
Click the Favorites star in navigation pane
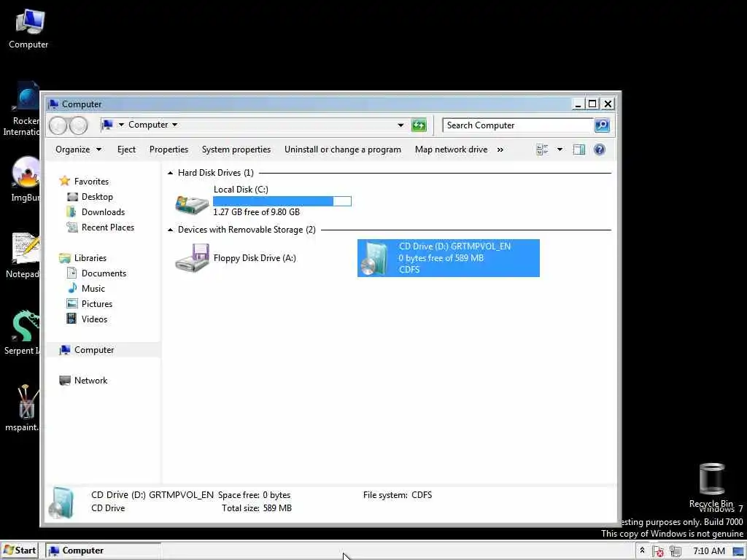65,181
